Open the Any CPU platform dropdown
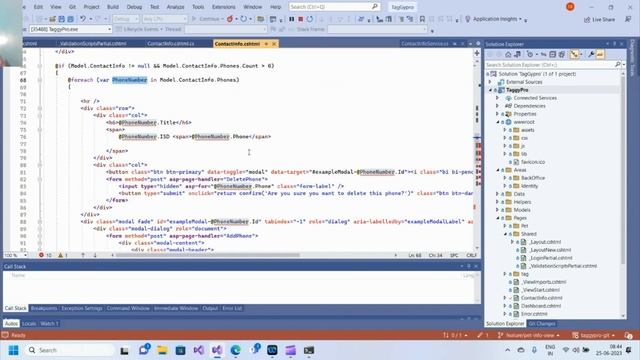This screenshot has width=640, height=360. [x=164, y=19]
